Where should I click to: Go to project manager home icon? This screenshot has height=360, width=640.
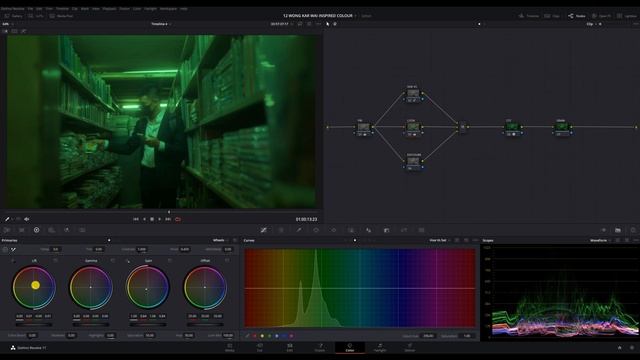619,348
